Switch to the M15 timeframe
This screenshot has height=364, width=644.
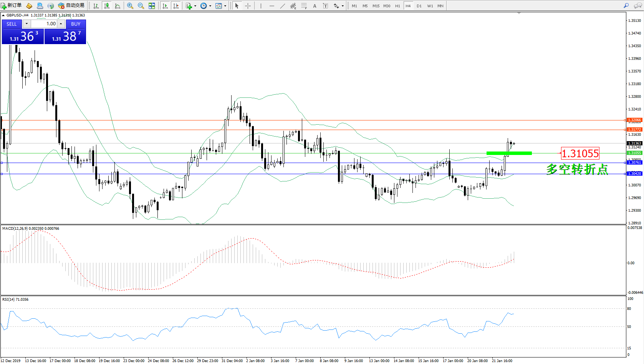point(376,6)
